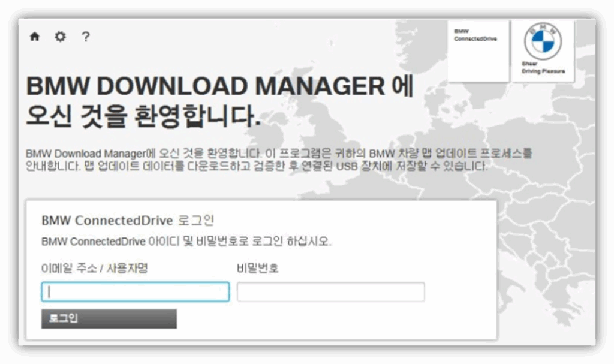The image size is (614, 364).
Task: Click the Help question mark icon
Action: point(86,37)
